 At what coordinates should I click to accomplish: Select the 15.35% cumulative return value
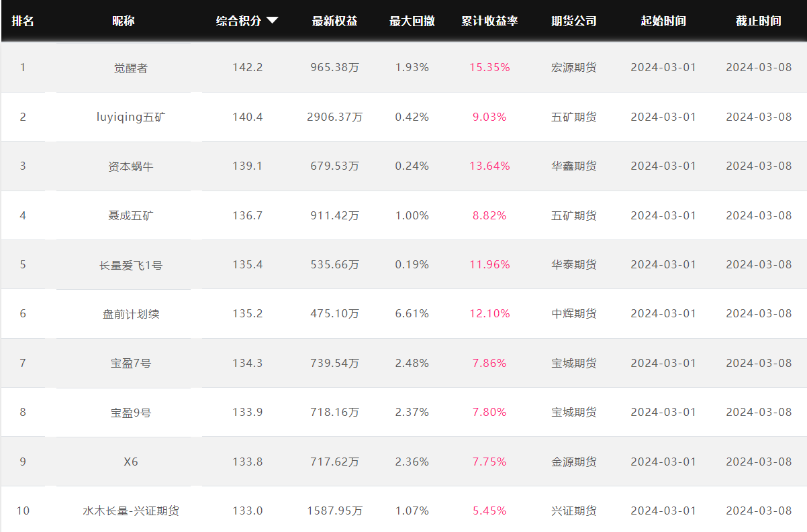489,67
